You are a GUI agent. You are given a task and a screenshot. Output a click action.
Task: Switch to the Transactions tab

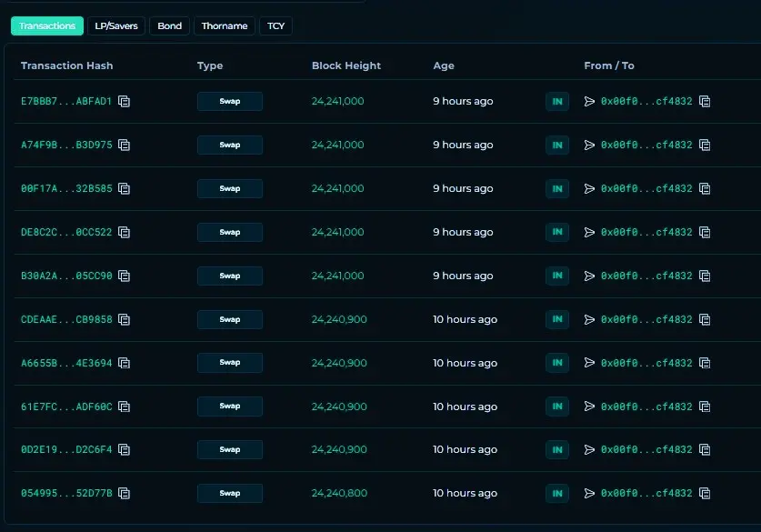[47, 25]
